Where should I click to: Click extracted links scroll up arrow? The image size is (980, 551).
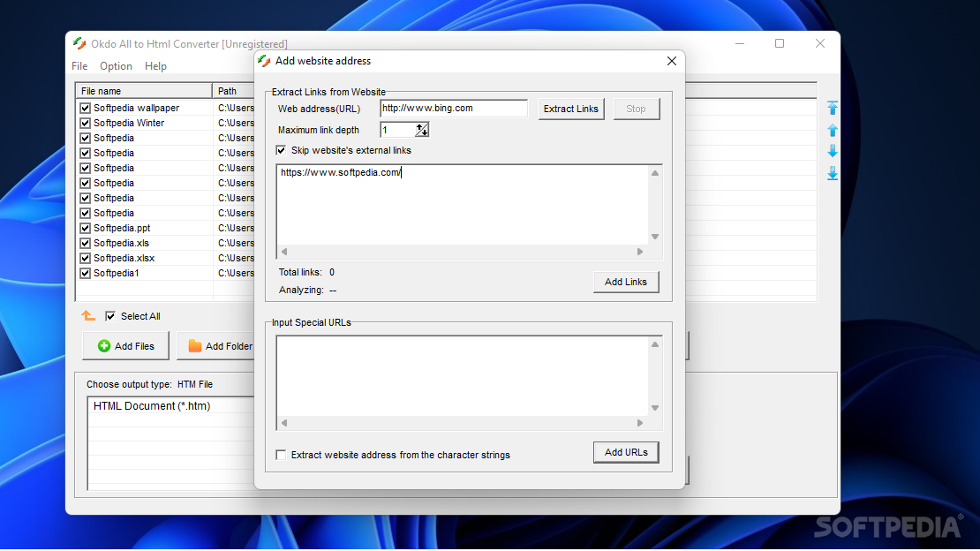pyautogui.click(x=655, y=173)
